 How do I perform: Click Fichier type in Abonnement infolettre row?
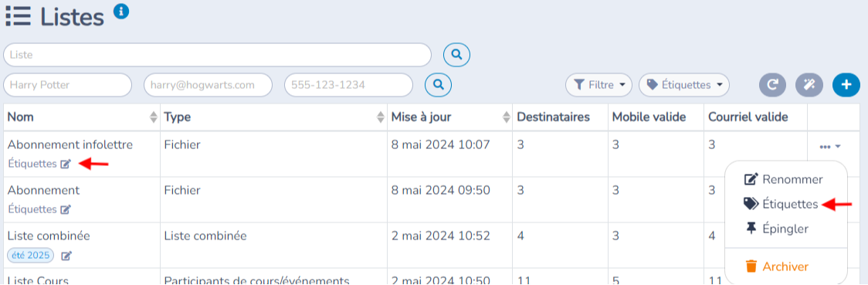[182, 145]
